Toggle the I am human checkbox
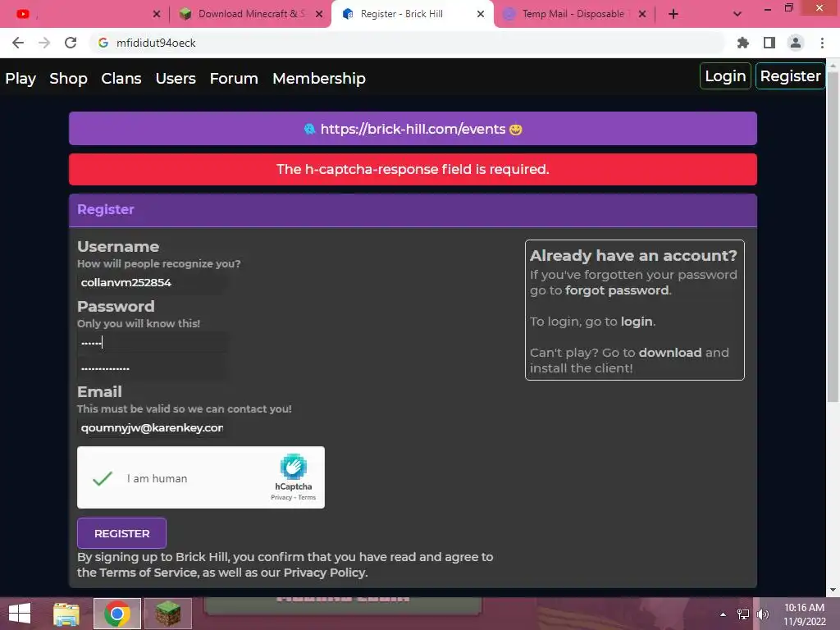 [103, 478]
